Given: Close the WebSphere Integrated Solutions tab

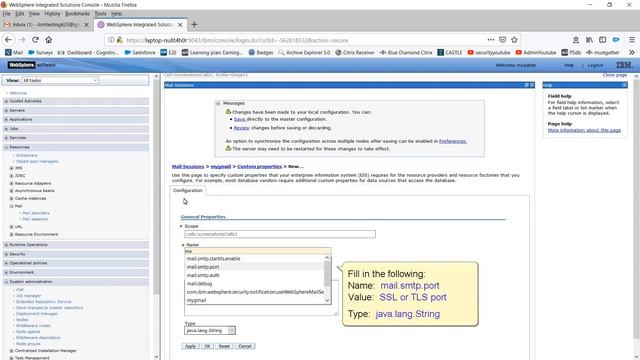Looking at the screenshot, I should point(180,25).
